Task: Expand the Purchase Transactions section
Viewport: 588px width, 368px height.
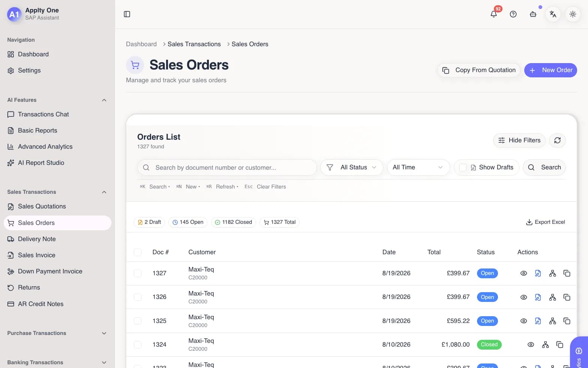Action: [104, 333]
